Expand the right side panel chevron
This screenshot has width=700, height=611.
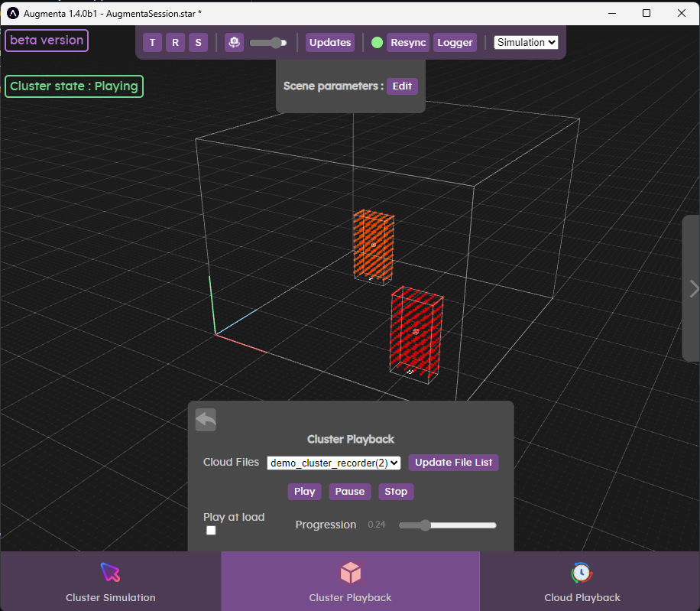[694, 288]
